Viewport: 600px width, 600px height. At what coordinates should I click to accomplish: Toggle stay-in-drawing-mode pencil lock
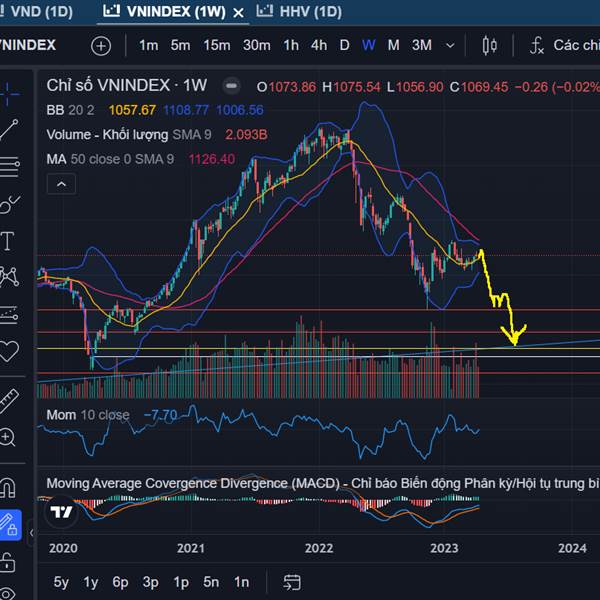coord(9,525)
